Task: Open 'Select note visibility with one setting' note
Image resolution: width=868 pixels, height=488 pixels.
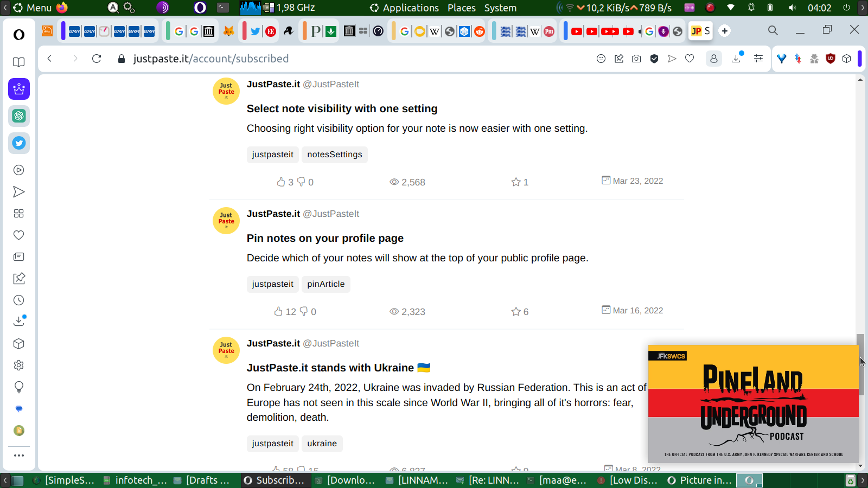Action: (342, 108)
